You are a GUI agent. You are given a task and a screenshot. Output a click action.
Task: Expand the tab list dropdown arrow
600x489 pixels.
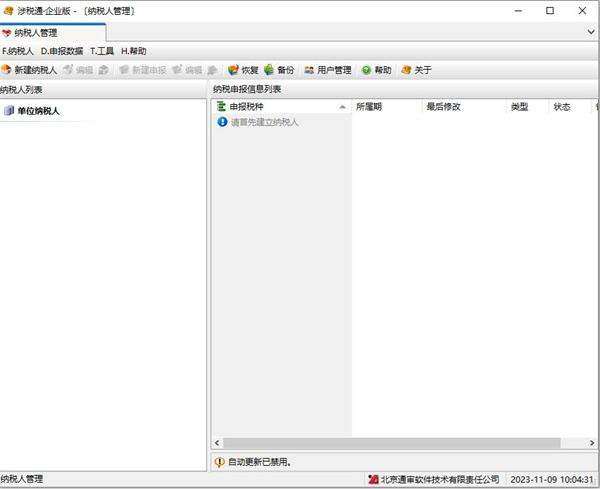click(590, 32)
